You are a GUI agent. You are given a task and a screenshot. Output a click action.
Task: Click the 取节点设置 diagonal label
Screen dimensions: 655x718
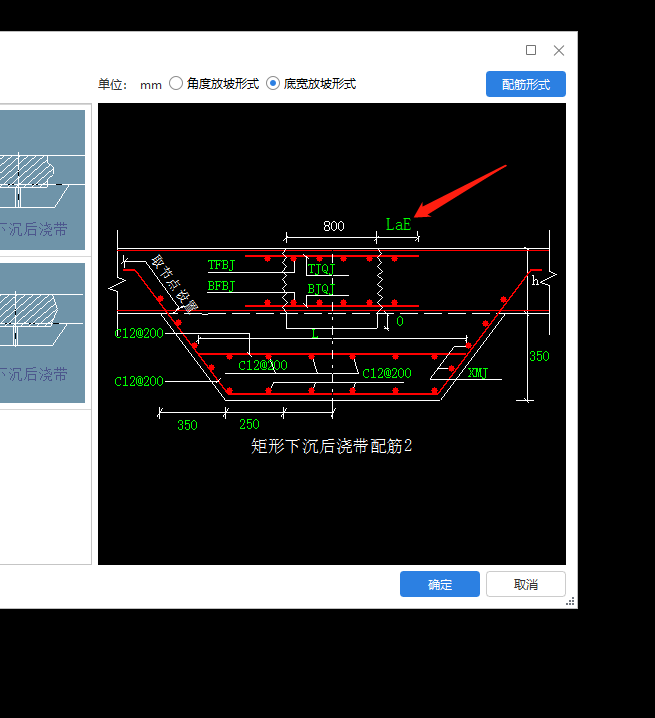click(x=175, y=283)
